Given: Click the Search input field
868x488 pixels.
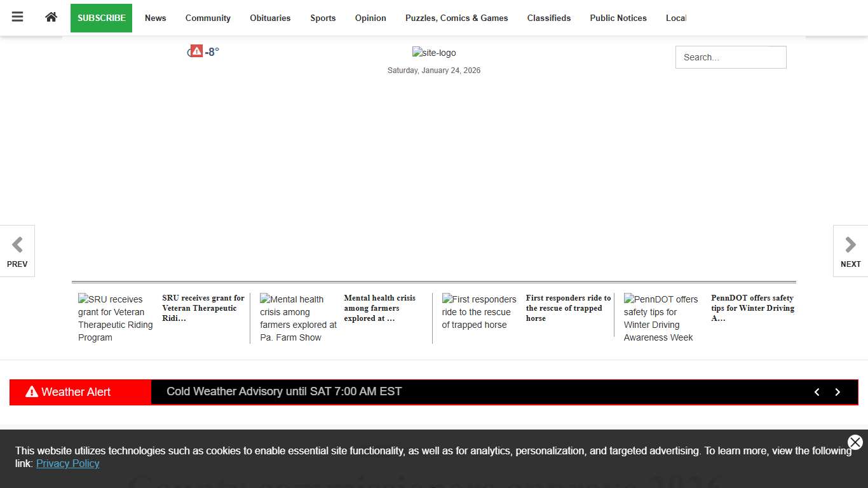Looking at the screenshot, I should point(730,57).
